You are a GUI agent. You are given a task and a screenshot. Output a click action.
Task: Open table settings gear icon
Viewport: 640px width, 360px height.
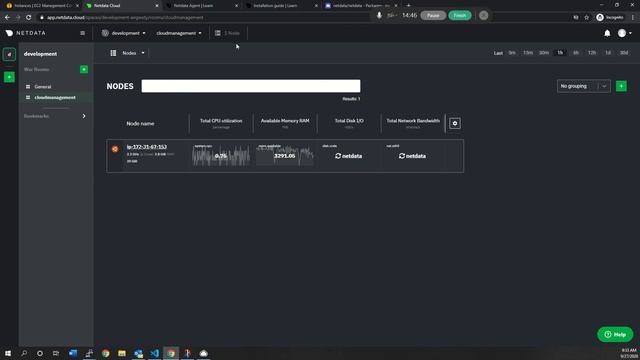(455, 123)
